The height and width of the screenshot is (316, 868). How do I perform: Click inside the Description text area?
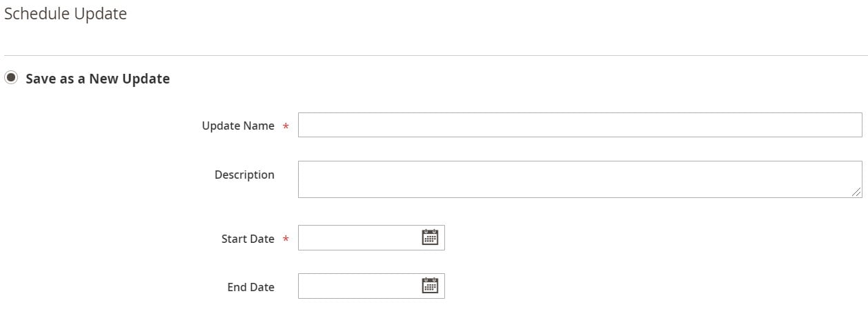coord(580,179)
